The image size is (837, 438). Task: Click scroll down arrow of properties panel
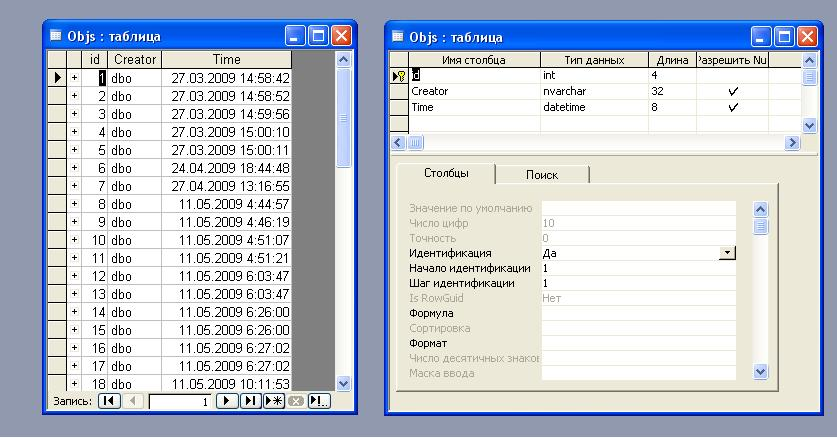tap(760, 371)
